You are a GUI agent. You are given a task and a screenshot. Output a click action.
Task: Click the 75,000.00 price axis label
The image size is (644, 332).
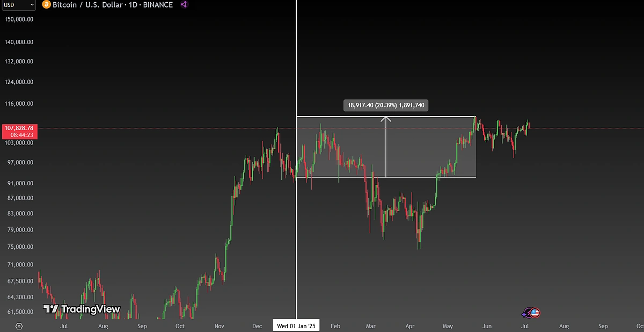click(x=19, y=247)
